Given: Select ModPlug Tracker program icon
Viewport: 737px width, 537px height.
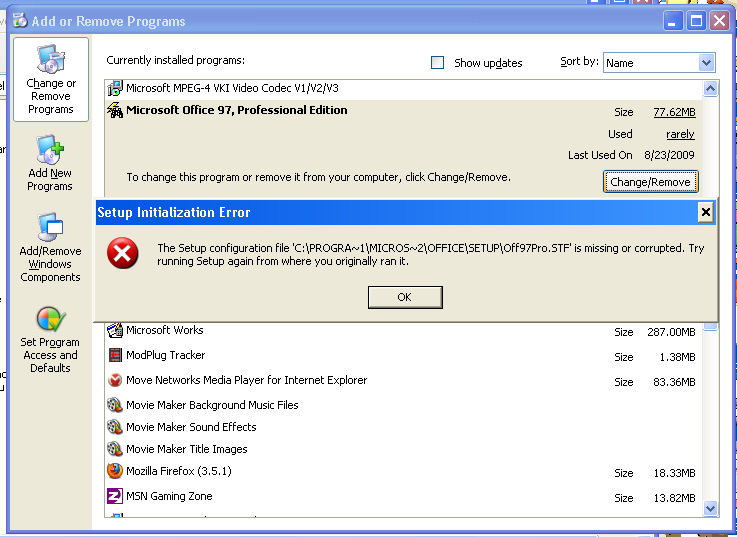Looking at the screenshot, I should [x=115, y=355].
